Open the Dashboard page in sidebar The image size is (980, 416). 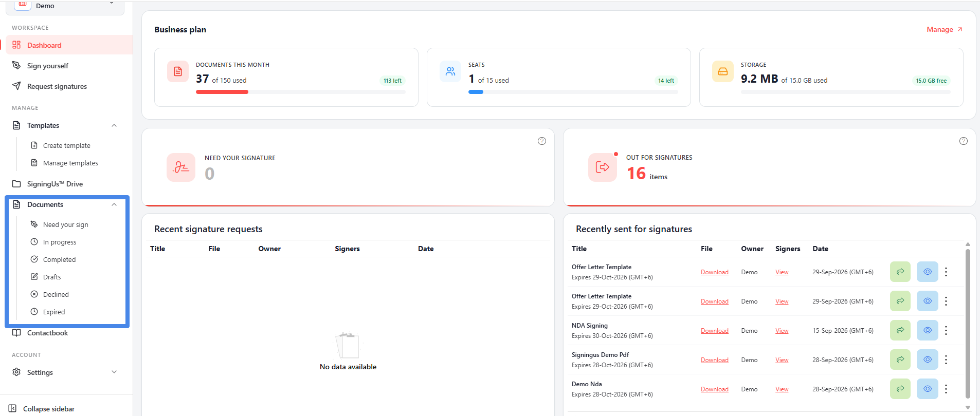[x=69, y=45]
